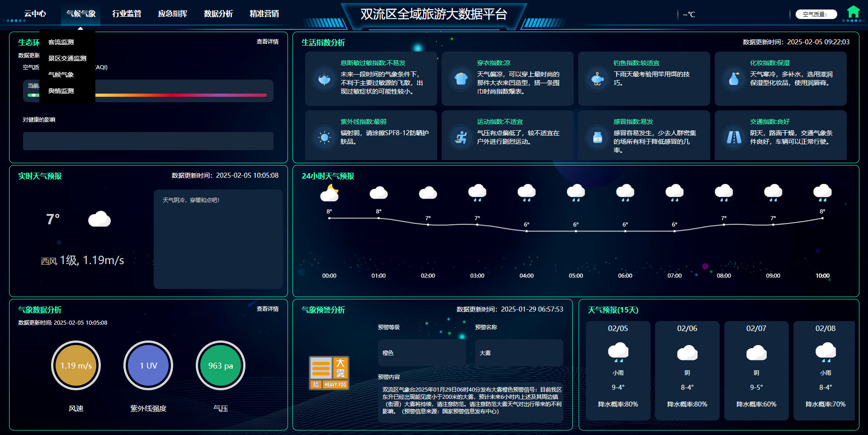Click the traffic index road icon
Image resolution: width=868 pixels, height=435 pixels.
(x=734, y=137)
